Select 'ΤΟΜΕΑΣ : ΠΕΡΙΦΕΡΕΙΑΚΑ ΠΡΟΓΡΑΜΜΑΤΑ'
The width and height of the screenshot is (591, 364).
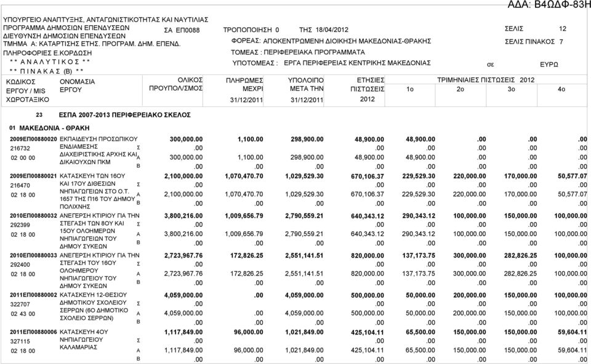(x=298, y=52)
